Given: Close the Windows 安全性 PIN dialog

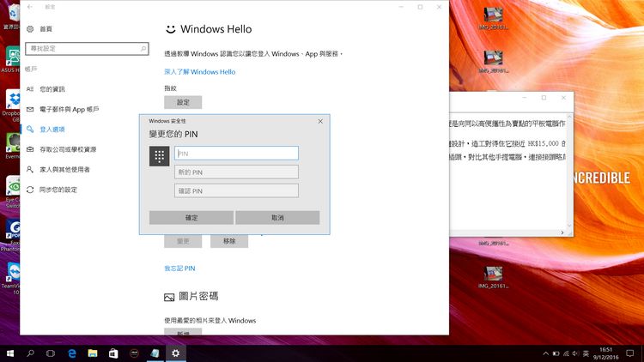Looking at the screenshot, I should click(320, 121).
